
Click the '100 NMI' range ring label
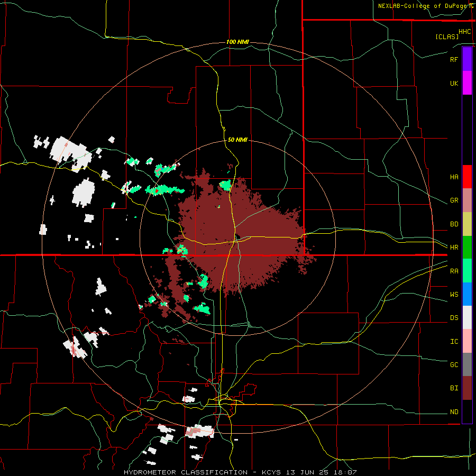(237, 42)
